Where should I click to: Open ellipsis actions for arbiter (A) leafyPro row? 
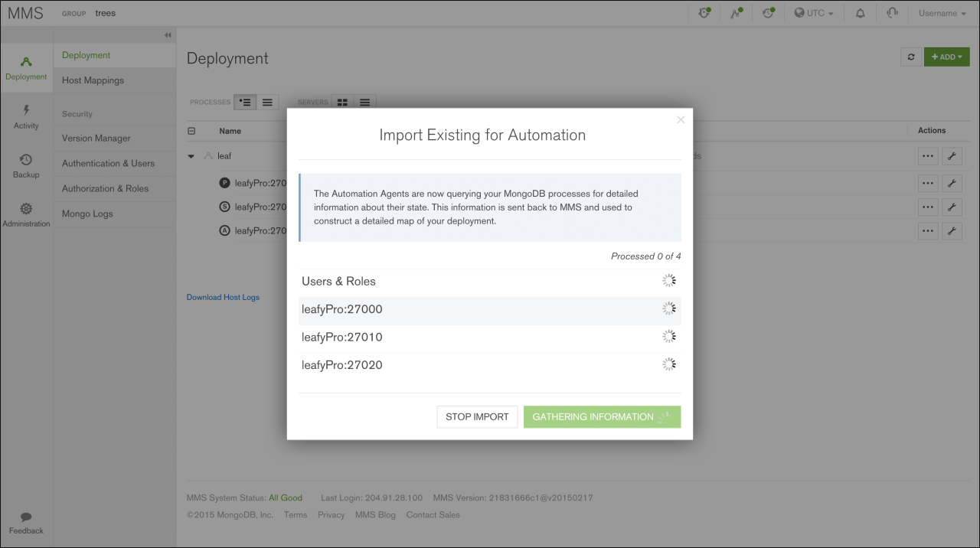[928, 230]
